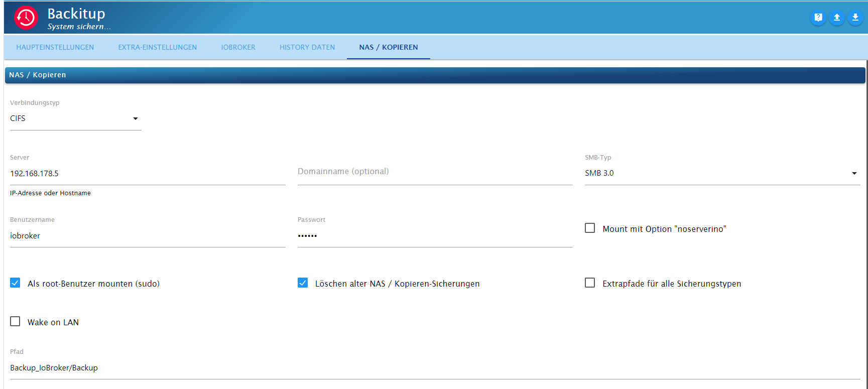Open the Extra-Einstellungen tab

pos(158,47)
